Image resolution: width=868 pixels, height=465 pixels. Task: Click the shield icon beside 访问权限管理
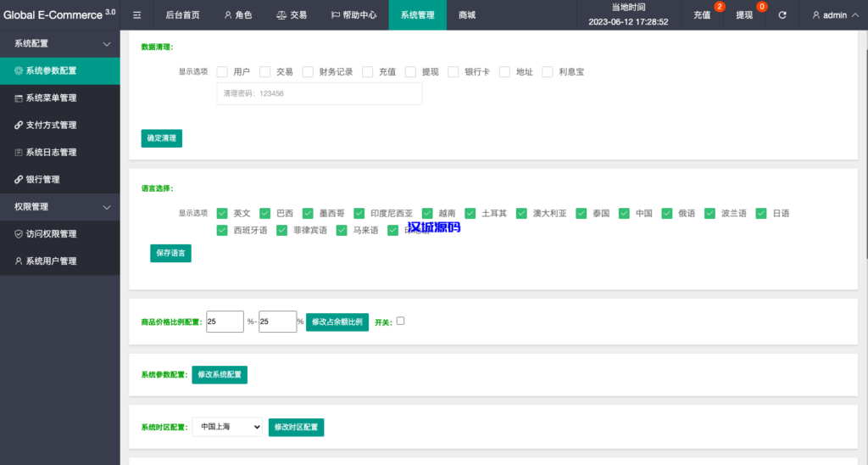pos(19,234)
